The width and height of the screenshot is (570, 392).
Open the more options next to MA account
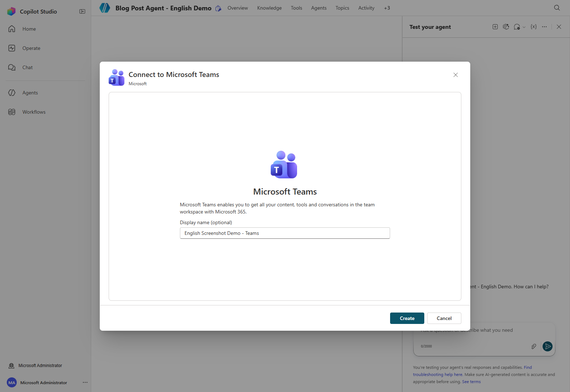click(x=85, y=382)
